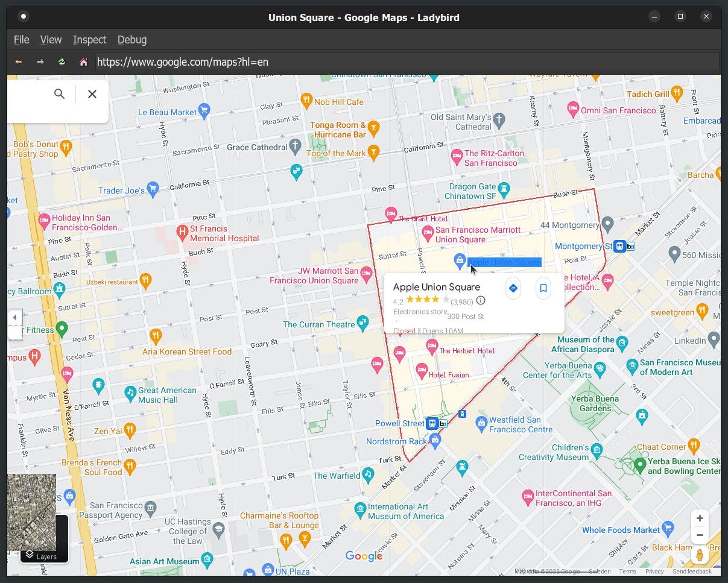Select Brenda's French Soul Food pin
This screenshot has height=583, width=728.
pos(130,465)
